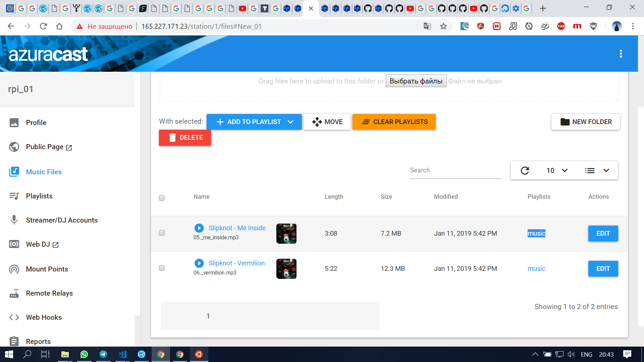Image resolution: width=644 pixels, height=362 pixels.
Task: Open the Remote Relays icon
Action: [14, 293]
